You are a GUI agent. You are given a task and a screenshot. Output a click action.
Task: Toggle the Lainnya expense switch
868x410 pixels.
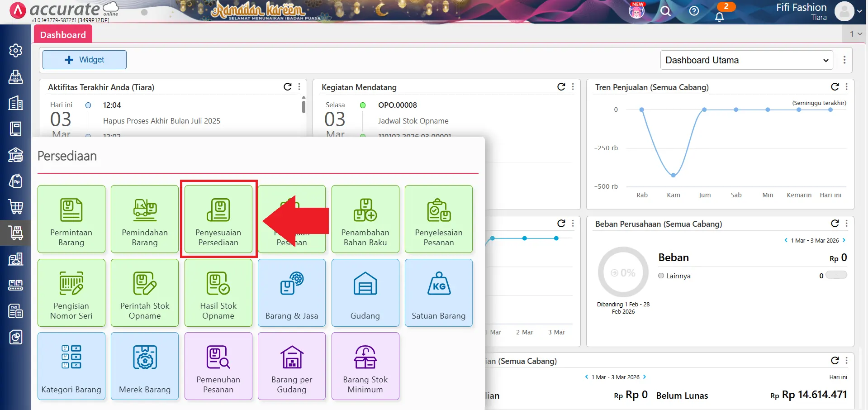click(836, 275)
